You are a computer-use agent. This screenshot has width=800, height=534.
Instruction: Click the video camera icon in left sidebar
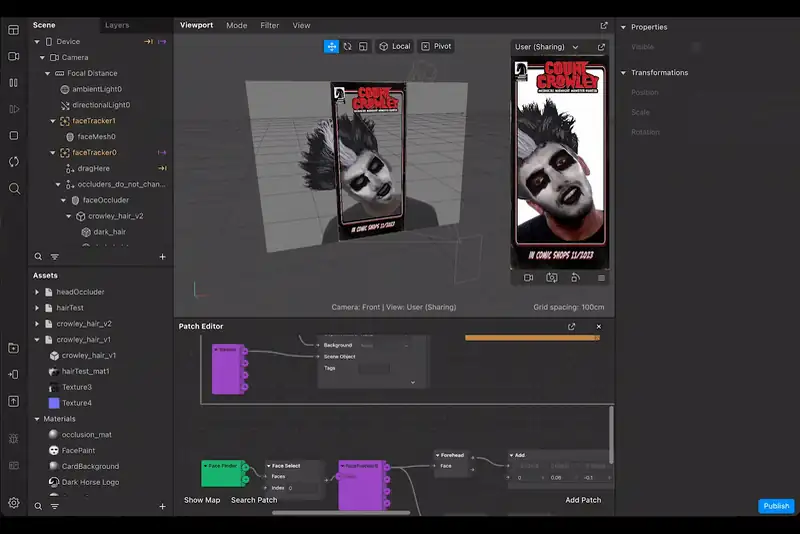pos(14,56)
